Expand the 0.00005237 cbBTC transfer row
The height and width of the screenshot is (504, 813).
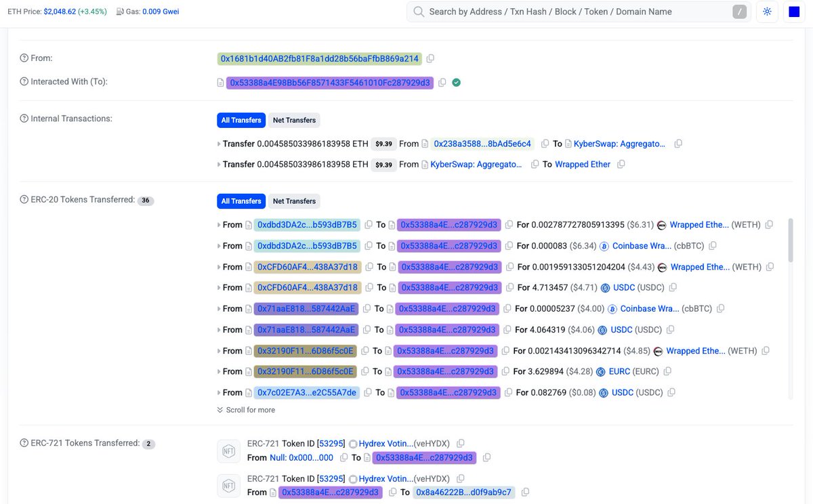coord(219,309)
